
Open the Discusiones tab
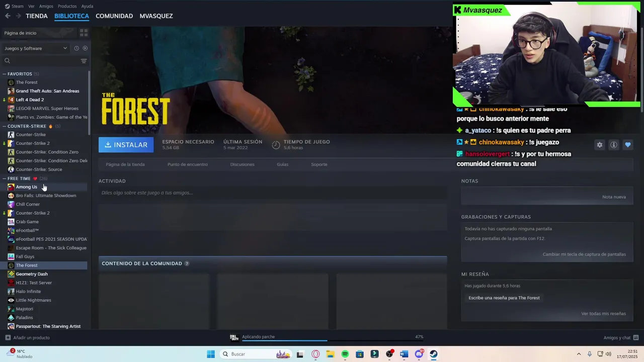(242, 164)
